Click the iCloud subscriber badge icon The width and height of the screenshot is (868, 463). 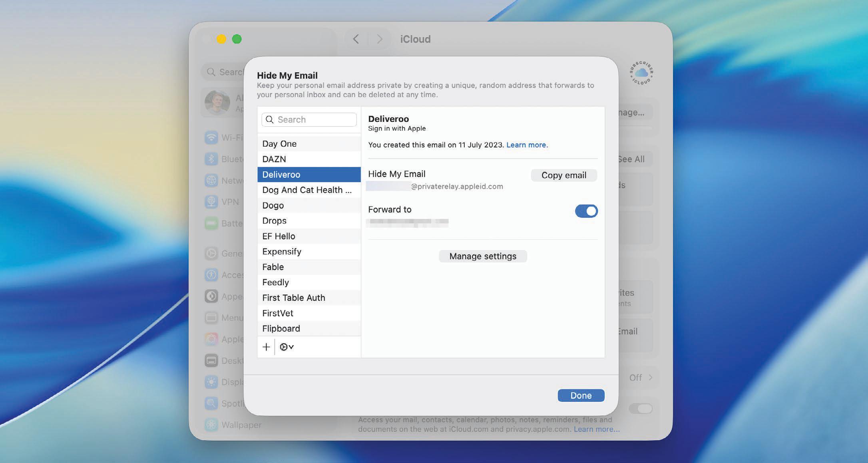coord(641,73)
